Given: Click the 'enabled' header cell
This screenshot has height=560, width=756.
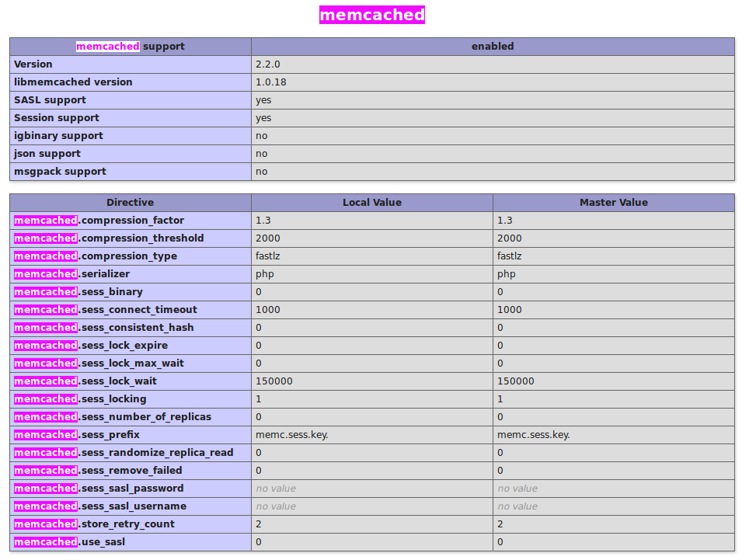Looking at the screenshot, I should point(493,47).
